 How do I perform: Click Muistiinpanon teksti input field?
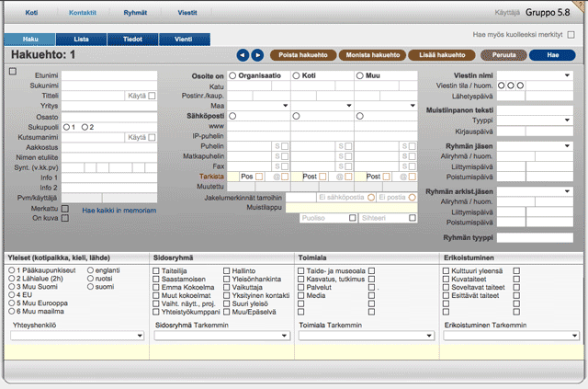tap(535, 110)
